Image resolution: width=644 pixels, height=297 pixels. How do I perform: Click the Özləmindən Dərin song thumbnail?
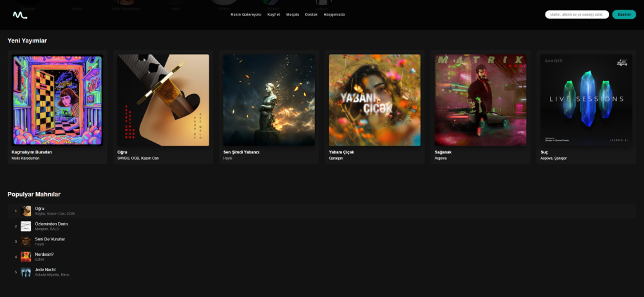26,226
